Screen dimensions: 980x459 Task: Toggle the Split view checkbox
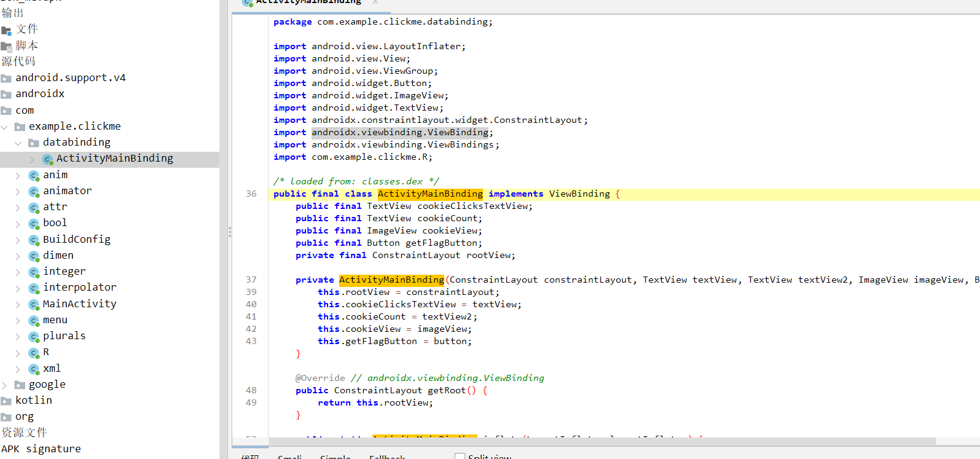[460, 457]
